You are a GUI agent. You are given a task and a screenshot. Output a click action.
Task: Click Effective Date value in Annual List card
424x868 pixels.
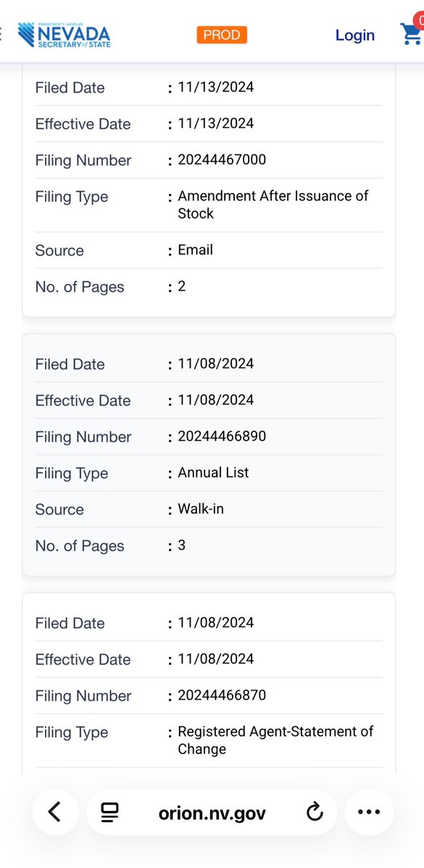coord(215,400)
